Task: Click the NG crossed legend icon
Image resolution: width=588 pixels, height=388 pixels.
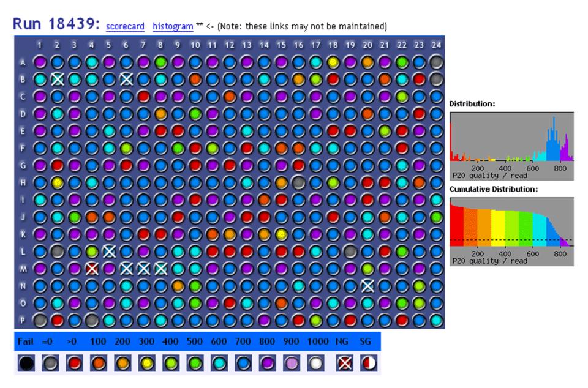Action: pos(345,364)
